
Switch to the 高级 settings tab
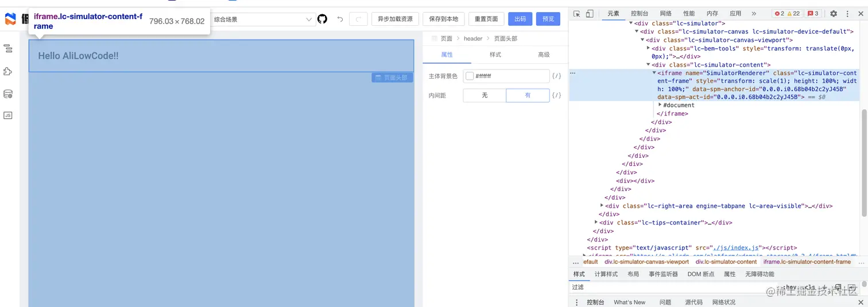click(x=544, y=55)
